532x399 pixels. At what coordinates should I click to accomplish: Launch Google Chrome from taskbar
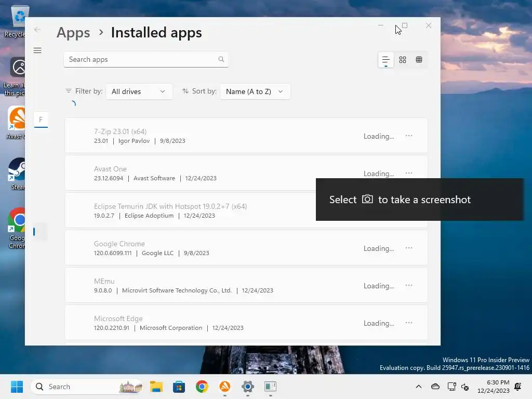tap(202, 387)
